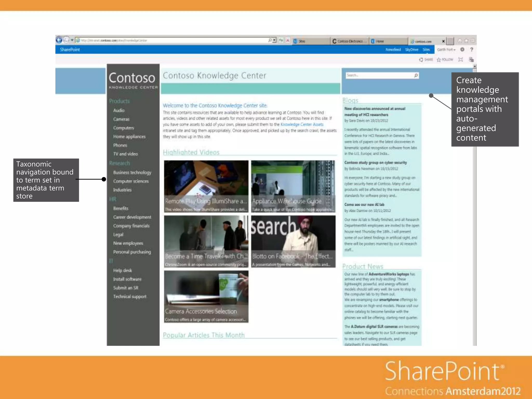Select Business technology in the navigation

(x=132, y=172)
